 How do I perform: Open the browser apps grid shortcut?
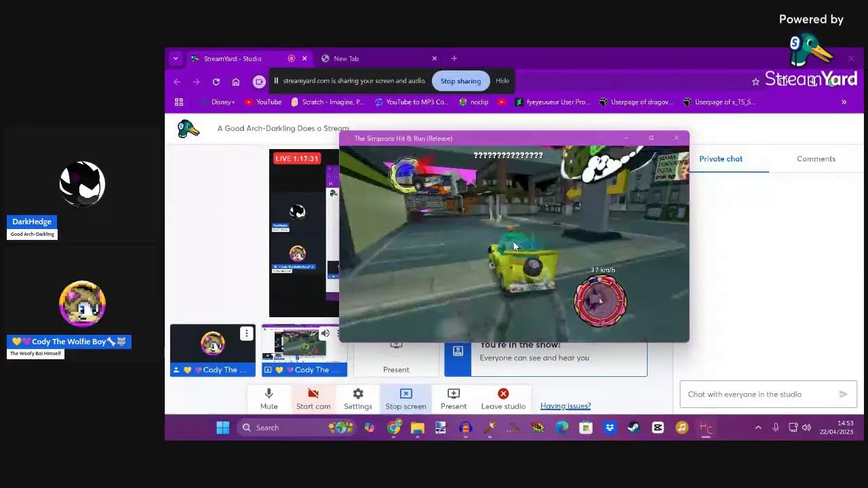[x=179, y=102]
